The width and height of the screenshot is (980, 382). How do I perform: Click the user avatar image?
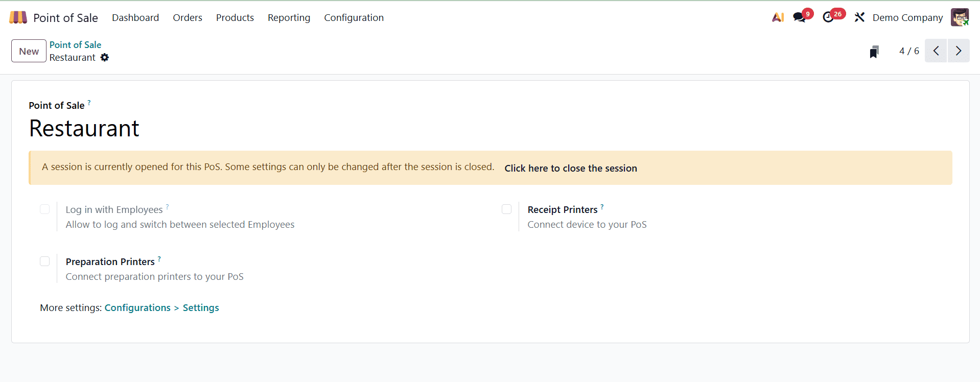click(960, 17)
